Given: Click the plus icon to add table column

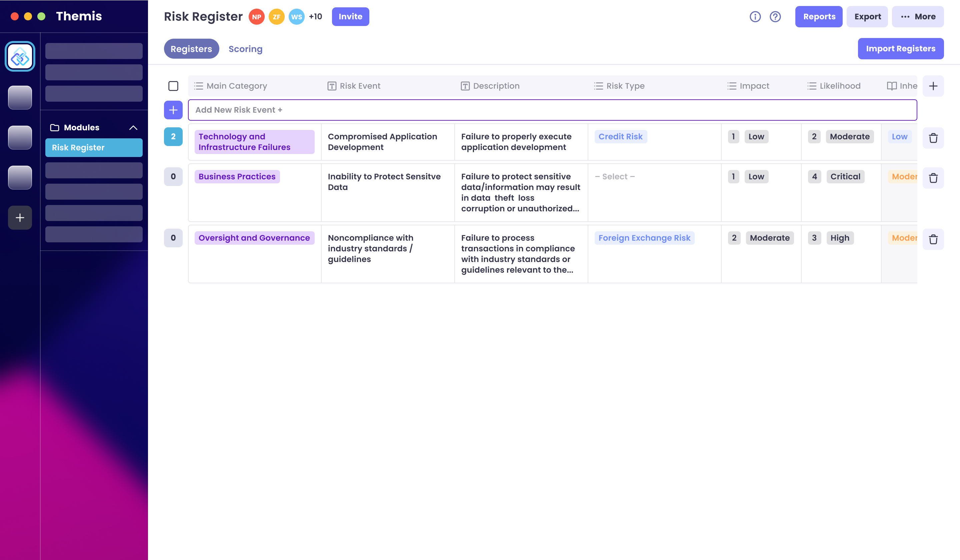Looking at the screenshot, I should [x=933, y=86].
